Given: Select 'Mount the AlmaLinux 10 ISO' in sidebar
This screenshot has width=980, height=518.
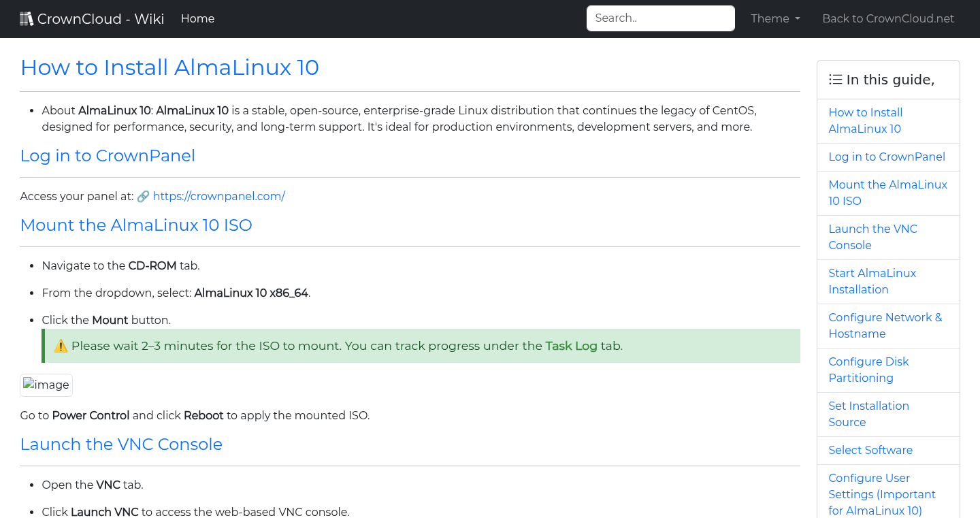Looking at the screenshot, I should tap(887, 193).
